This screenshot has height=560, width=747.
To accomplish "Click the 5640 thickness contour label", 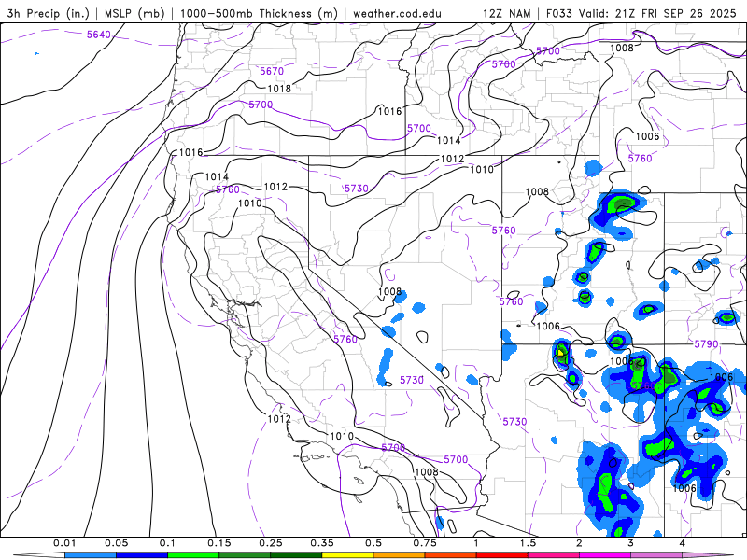I will click(99, 35).
